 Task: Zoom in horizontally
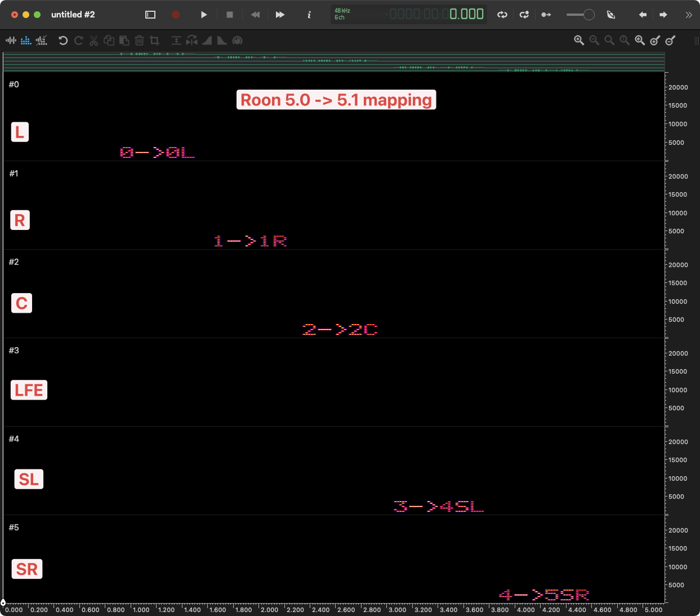pos(579,41)
